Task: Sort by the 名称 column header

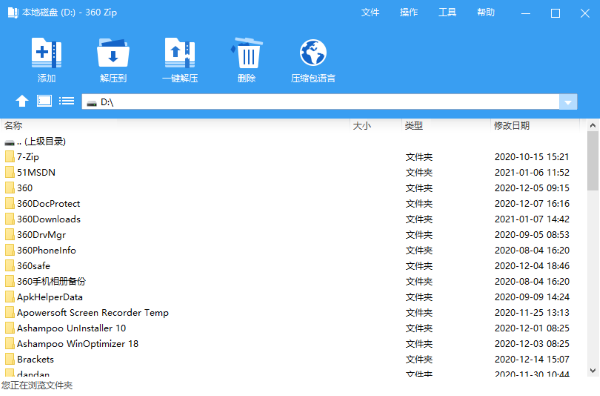Action: click(x=13, y=125)
